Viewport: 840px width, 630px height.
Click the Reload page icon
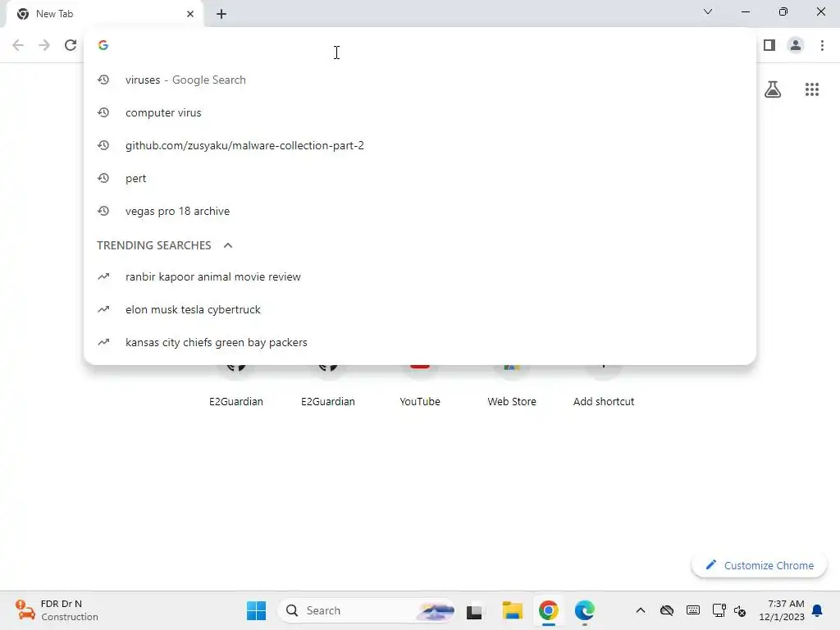(x=71, y=45)
